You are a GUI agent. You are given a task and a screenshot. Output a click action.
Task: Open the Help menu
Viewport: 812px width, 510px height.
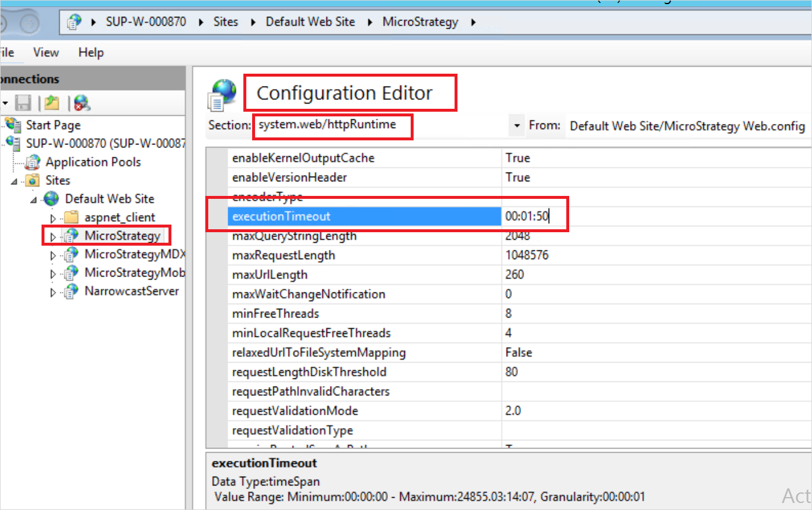[91, 53]
